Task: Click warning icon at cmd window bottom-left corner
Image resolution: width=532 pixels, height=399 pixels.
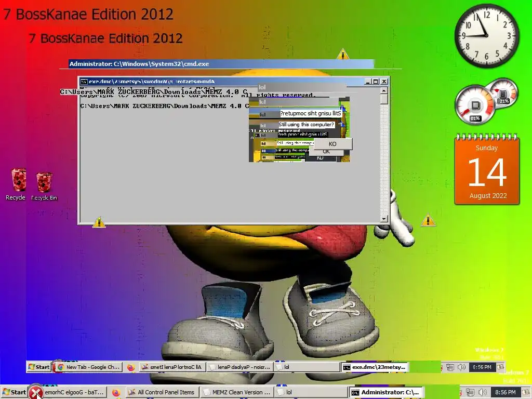Action: [x=99, y=222]
